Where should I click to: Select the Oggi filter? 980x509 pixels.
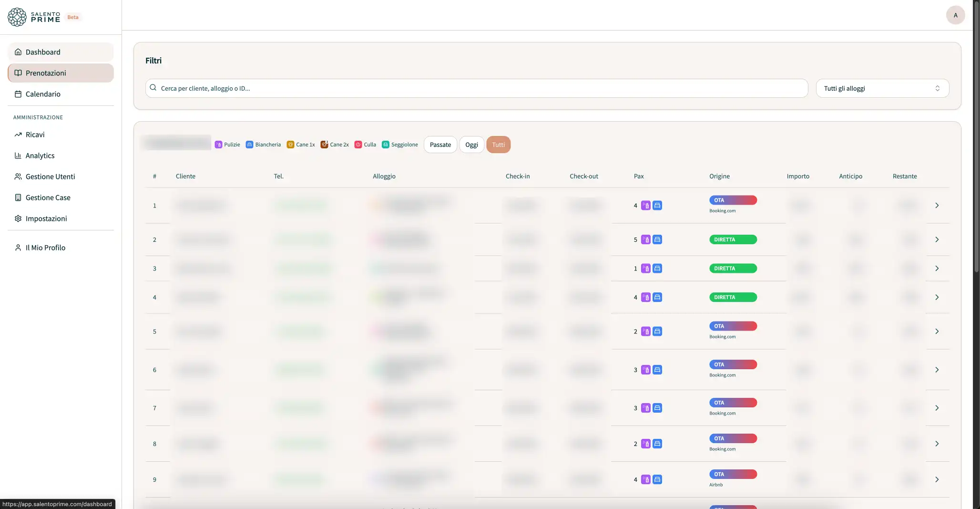coord(471,145)
